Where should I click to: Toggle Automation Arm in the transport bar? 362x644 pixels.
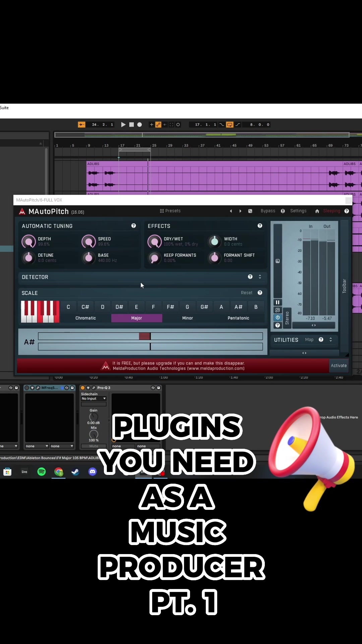point(158,124)
